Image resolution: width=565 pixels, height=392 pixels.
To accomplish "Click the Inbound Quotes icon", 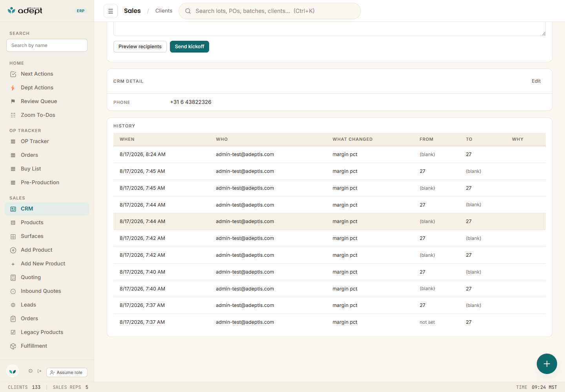I will click(x=13, y=291).
